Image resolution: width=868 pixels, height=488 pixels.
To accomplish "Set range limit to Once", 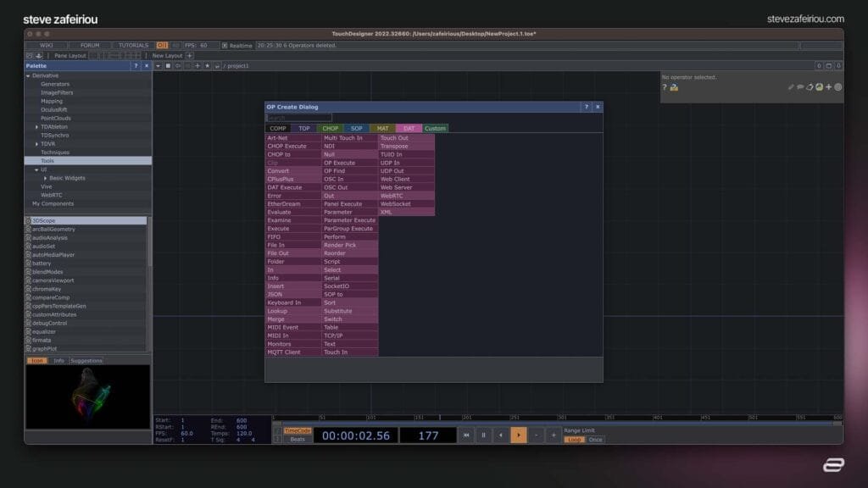I will tap(596, 440).
